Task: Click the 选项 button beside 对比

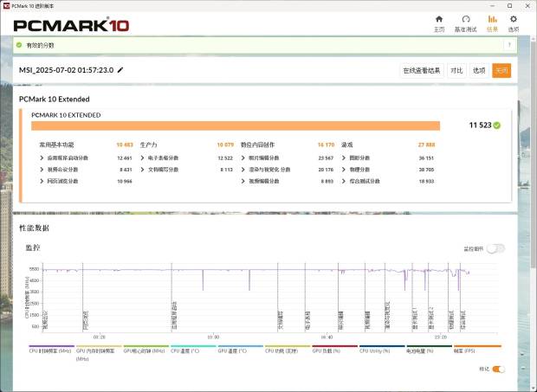Action: point(479,70)
